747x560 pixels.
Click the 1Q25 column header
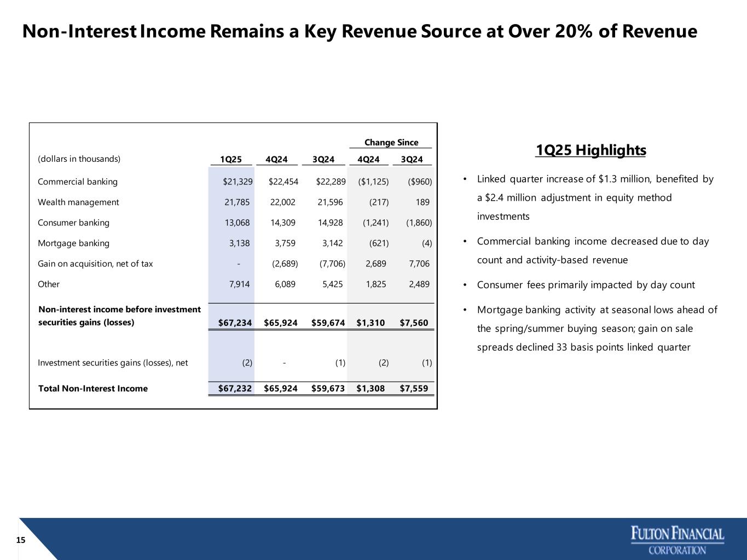(230, 159)
